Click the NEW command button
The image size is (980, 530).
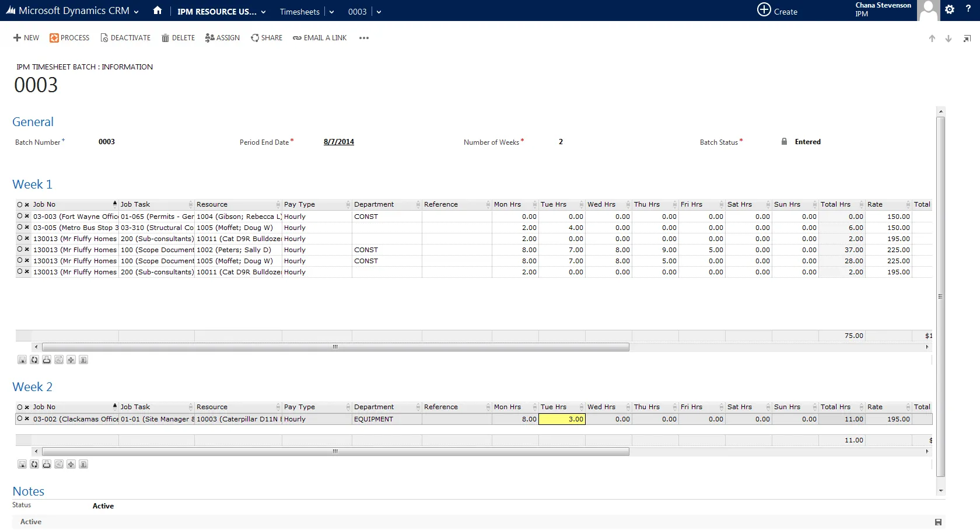pos(26,37)
